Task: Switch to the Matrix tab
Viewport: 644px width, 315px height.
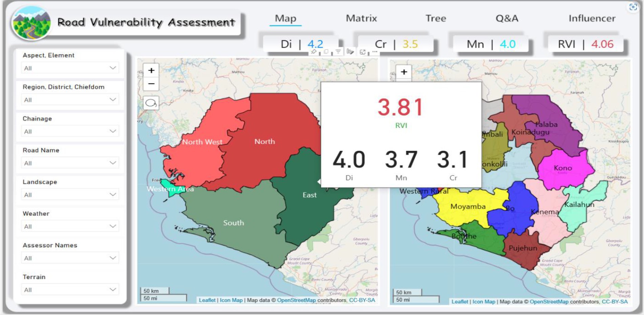Action: point(361,18)
